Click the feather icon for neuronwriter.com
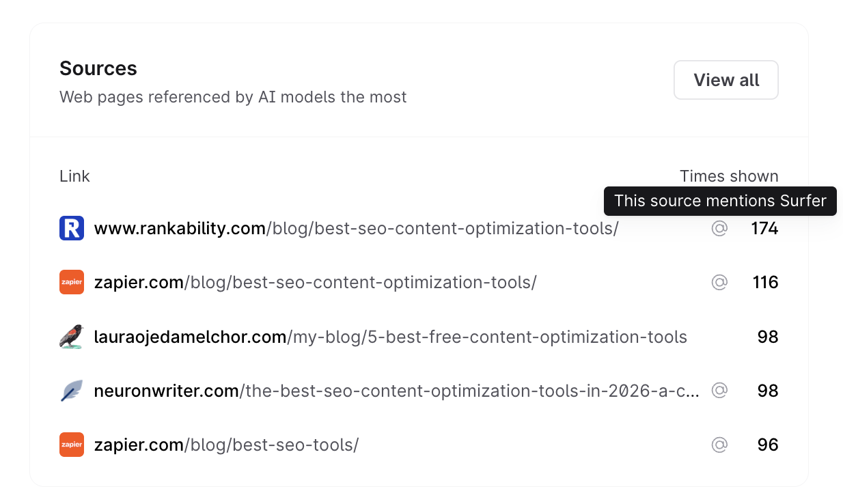 click(72, 391)
